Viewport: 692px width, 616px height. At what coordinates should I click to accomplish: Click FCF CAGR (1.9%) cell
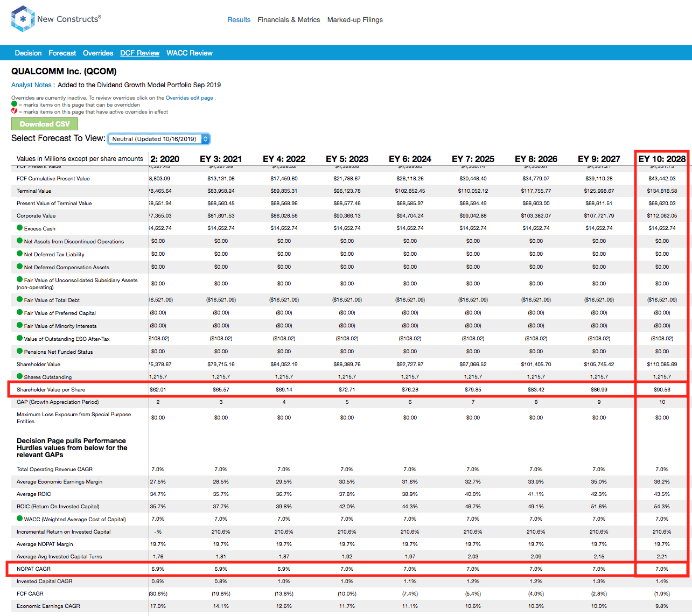(662, 593)
